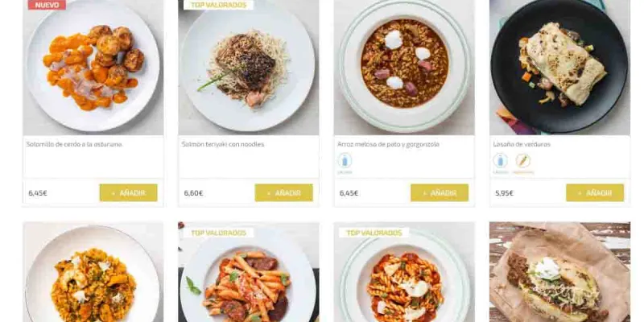
Task: Click the vegetarian carrot icon under Lasaña de verduras
Action: (x=523, y=160)
